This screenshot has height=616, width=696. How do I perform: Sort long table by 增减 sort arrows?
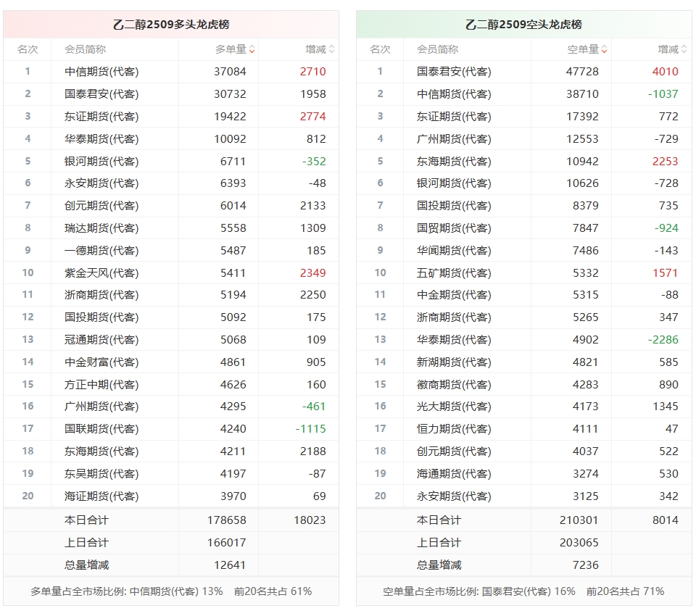(331, 49)
